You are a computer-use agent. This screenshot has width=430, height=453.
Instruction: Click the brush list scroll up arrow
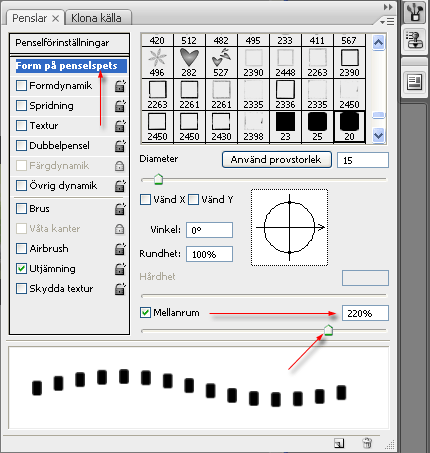378,42
